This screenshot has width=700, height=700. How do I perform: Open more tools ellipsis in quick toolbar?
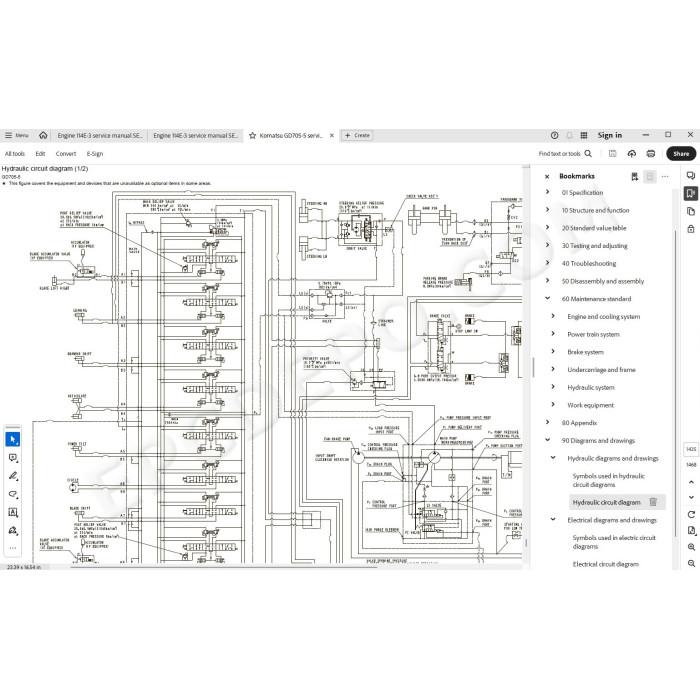(x=12, y=548)
